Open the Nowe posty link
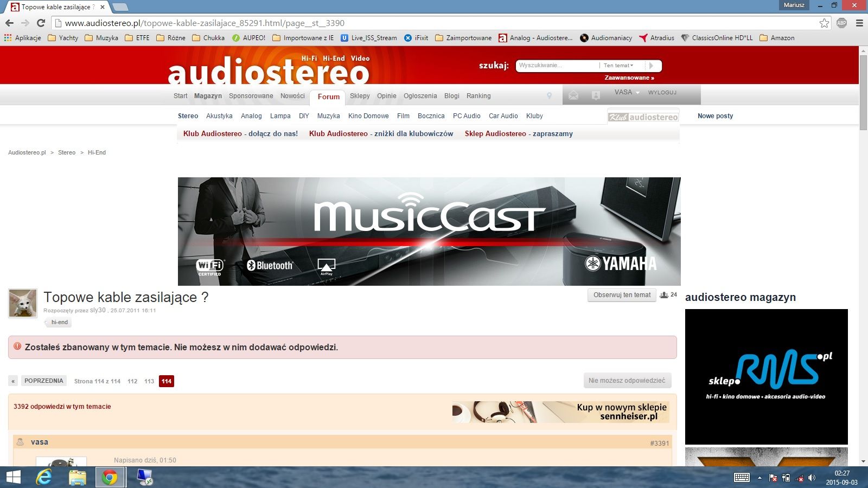Viewport: 868px width, 488px height. click(x=715, y=116)
